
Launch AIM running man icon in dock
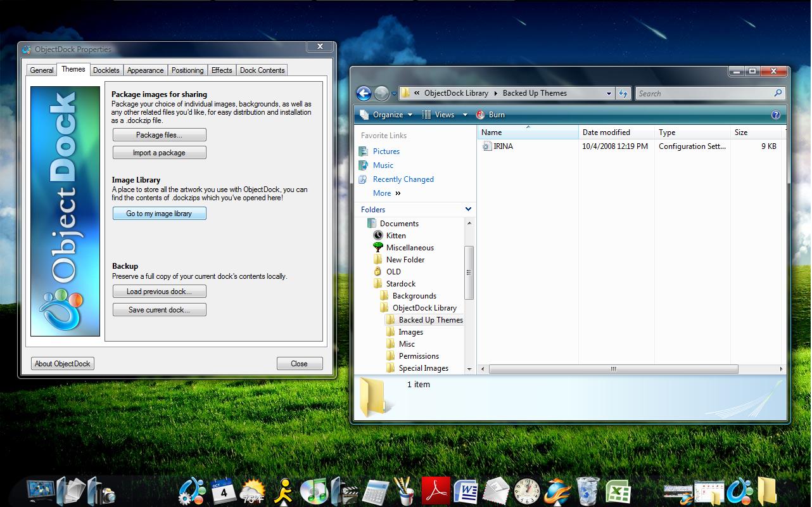click(283, 491)
